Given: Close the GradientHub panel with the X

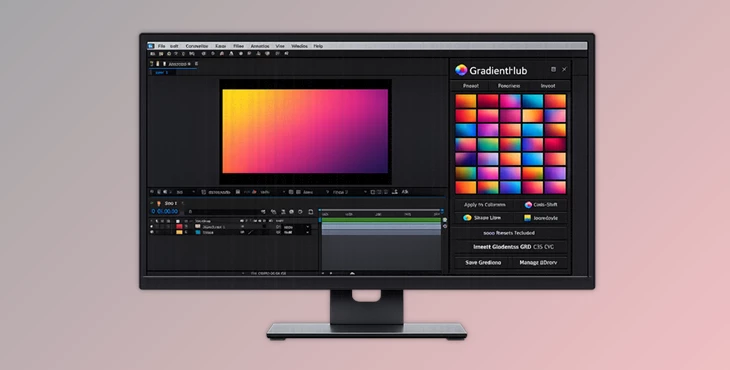Looking at the screenshot, I should tap(564, 69).
